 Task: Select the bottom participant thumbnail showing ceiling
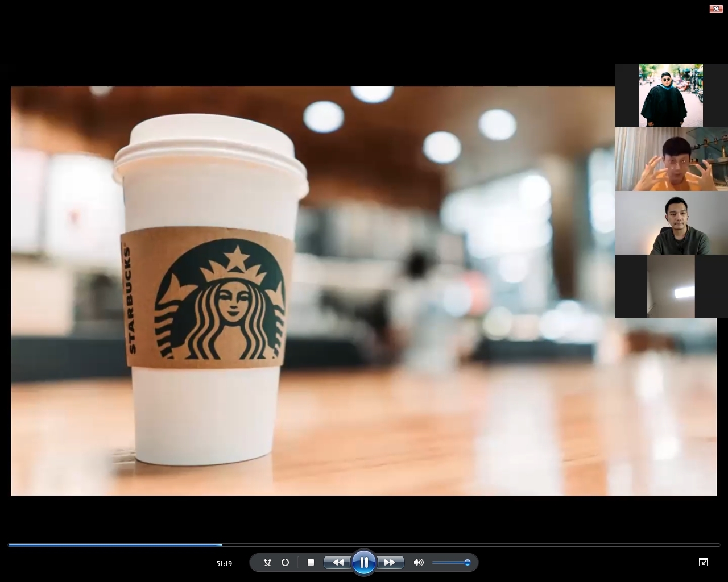671,286
